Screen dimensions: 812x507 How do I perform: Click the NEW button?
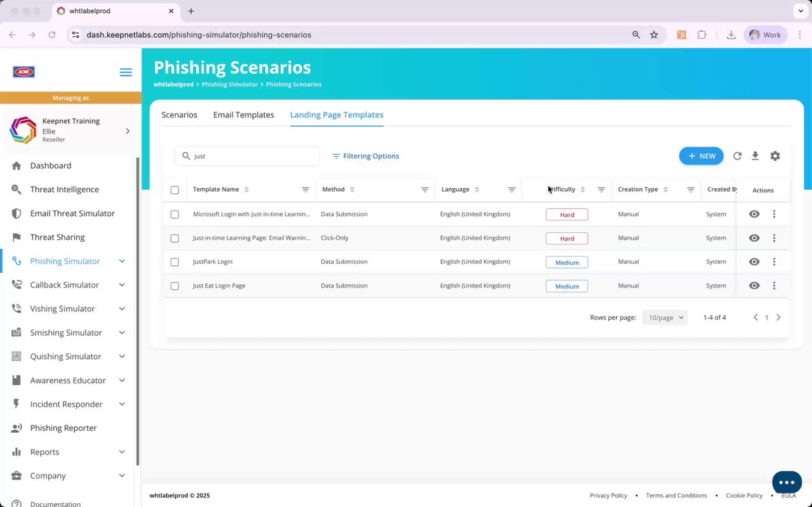(x=701, y=156)
